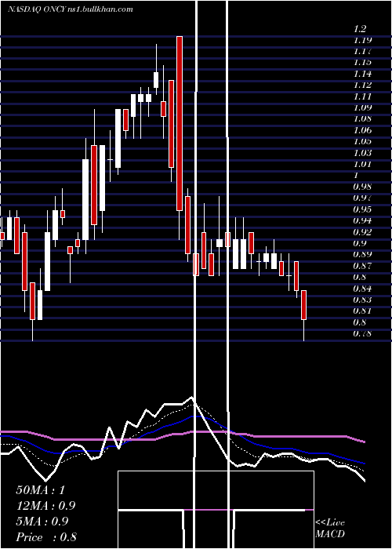This screenshot has height=549, width=392.
Task: Click the 1.14 price axis label
Action: click(x=362, y=74)
